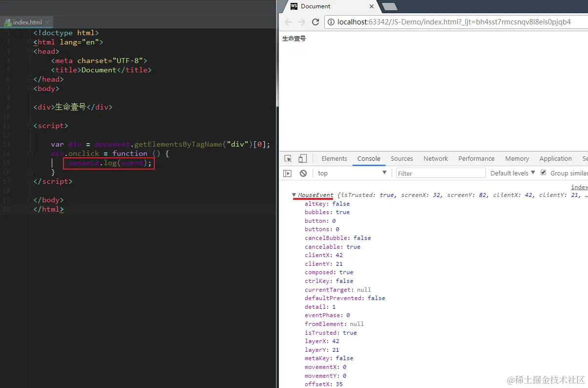
Task: Collapse the MouseEvent object
Action: pyautogui.click(x=294, y=195)
